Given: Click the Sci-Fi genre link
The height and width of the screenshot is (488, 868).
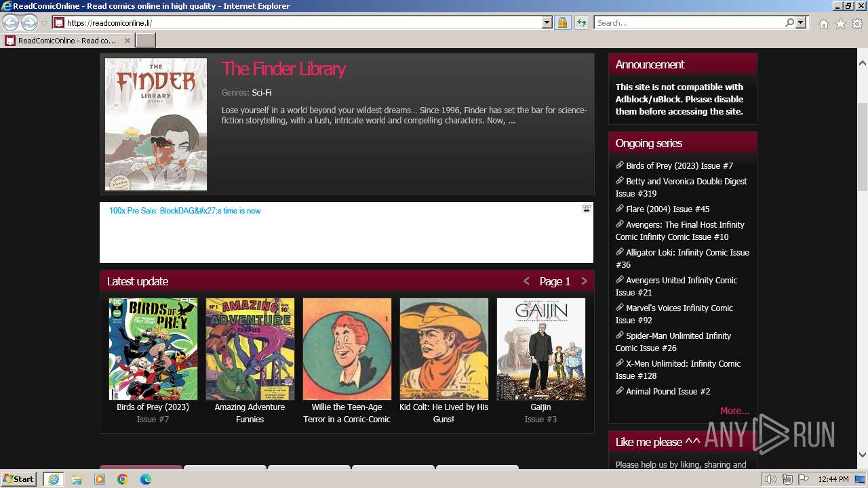Looking at the screenshot, I should pyautogui.click(x=262, y=93).
